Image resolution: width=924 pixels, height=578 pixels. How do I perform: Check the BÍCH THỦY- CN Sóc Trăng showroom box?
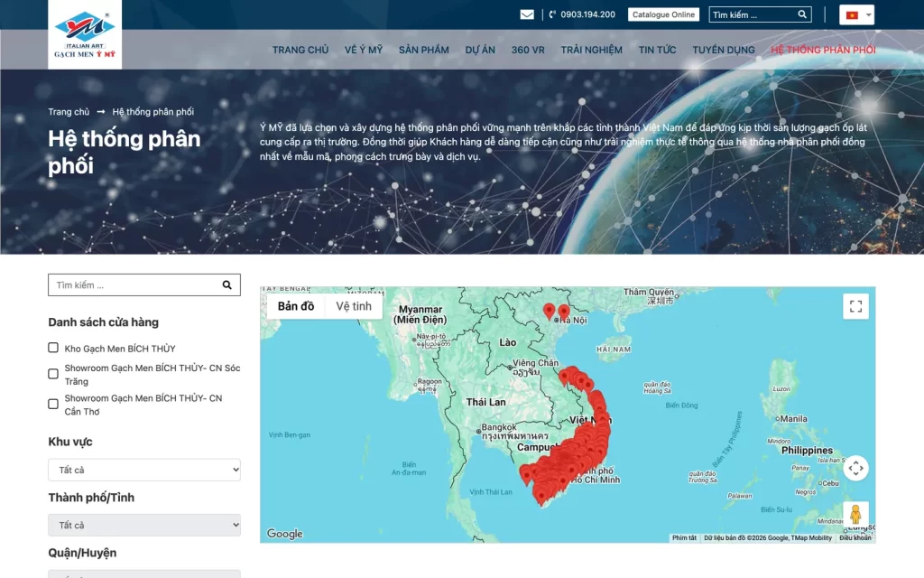click(x=53, y=374)
